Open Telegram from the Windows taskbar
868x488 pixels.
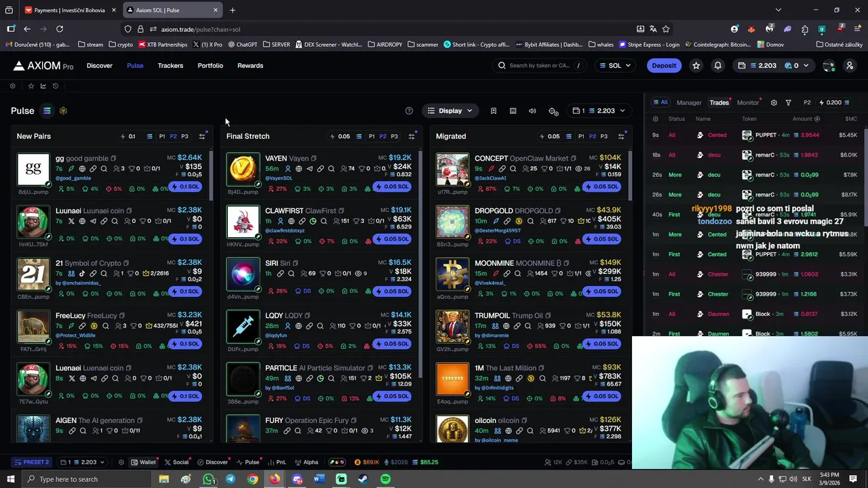pos(231,479)
